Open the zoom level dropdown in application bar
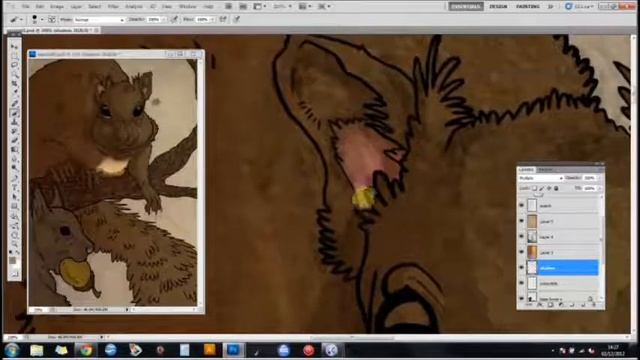Viewport: 640px width, 360px height. coord(282,7)
